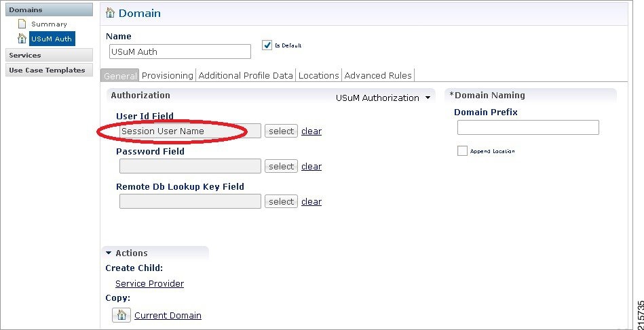
Task: Click the Password Field input box
Action: coord(190,167)
